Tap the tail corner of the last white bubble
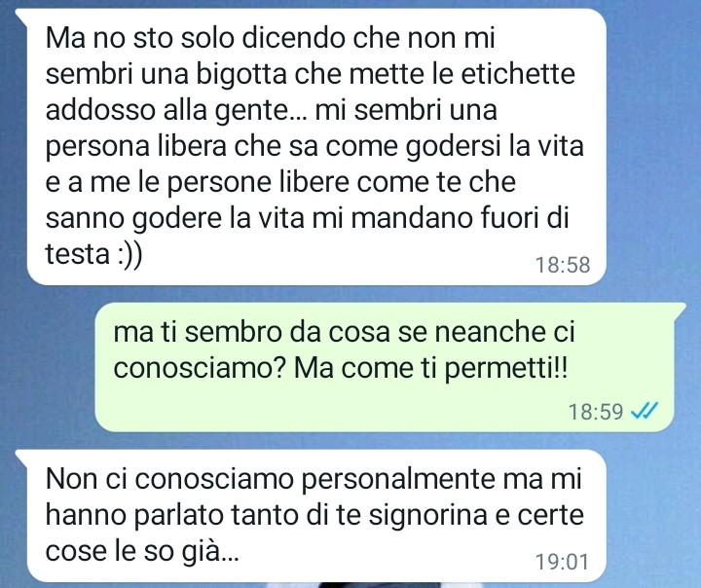 21,457
